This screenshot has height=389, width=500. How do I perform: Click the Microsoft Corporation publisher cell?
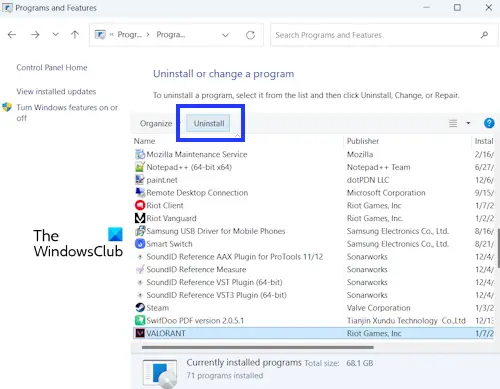[x=386, y=193]
